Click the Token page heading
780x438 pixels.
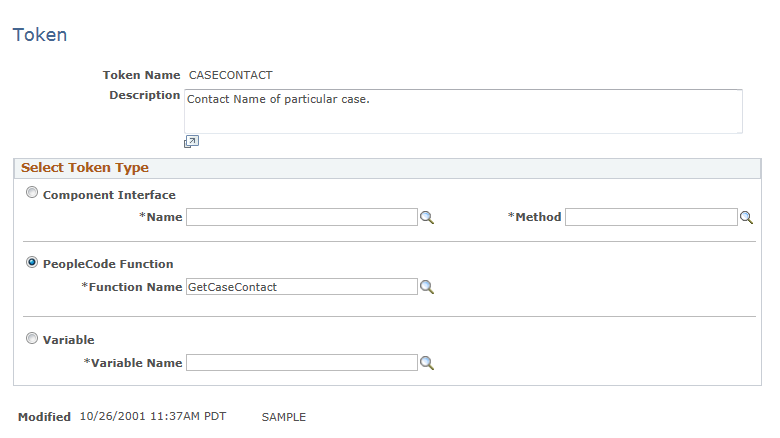click(x=40, y=35)
